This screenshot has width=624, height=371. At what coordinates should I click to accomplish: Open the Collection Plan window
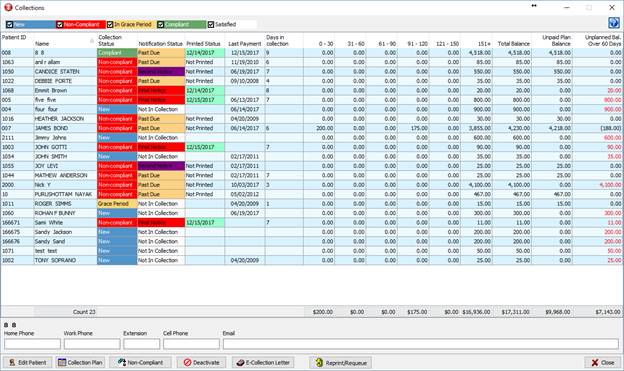coord(80,362)
